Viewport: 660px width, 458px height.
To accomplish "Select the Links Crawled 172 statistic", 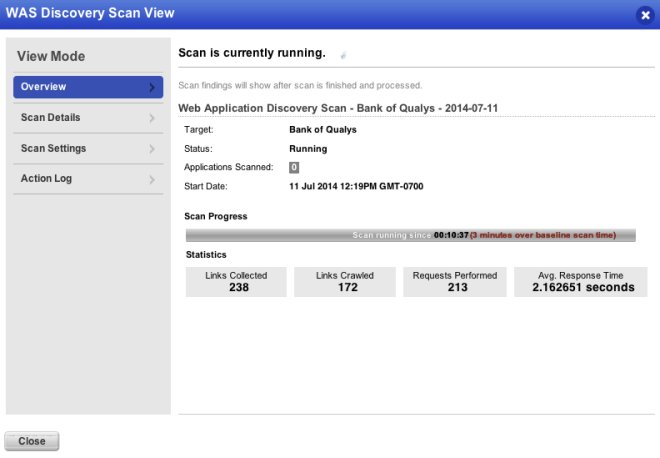I will click(x=345, y=282).
